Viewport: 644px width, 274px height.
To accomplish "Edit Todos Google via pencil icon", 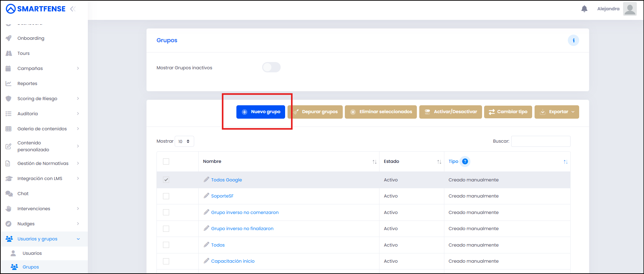I will (206, 179).
